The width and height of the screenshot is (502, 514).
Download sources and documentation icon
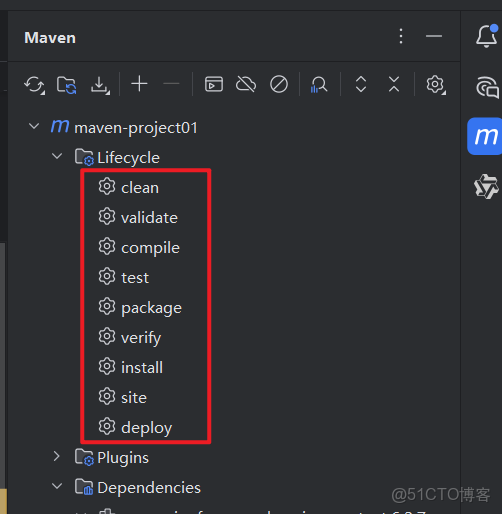(x=100, y=85)
